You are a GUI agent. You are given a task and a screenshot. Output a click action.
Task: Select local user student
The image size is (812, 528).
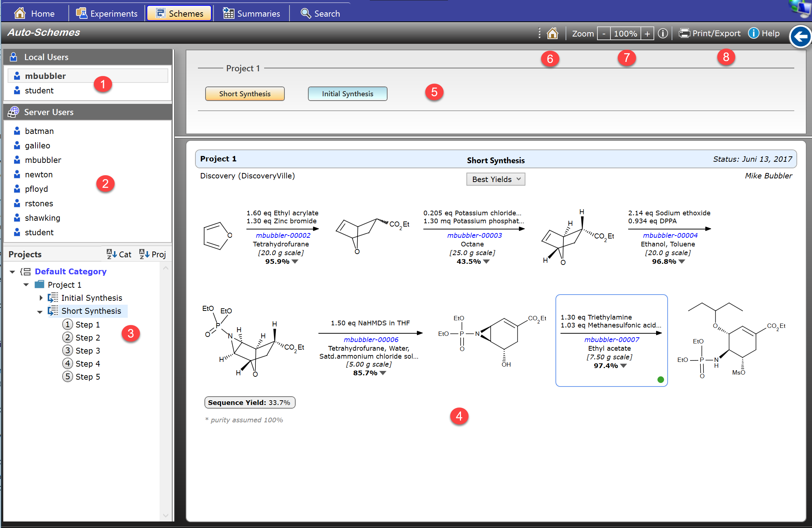coord(39,90)
